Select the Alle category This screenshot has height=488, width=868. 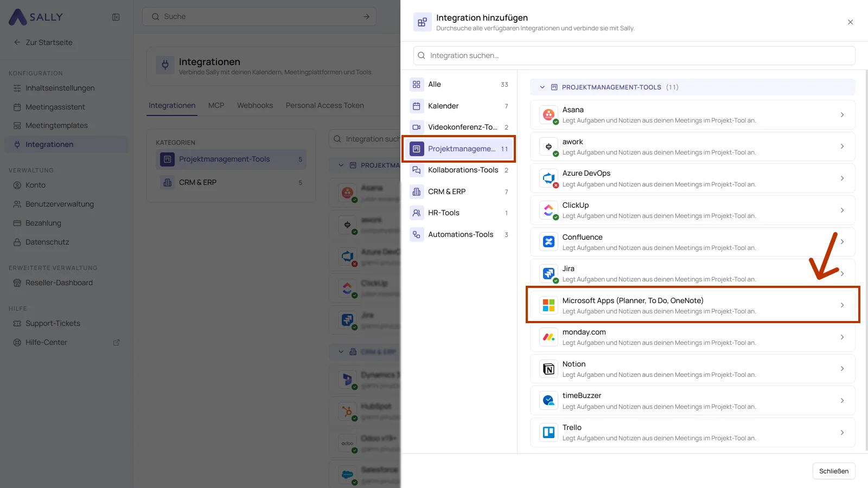459,84
